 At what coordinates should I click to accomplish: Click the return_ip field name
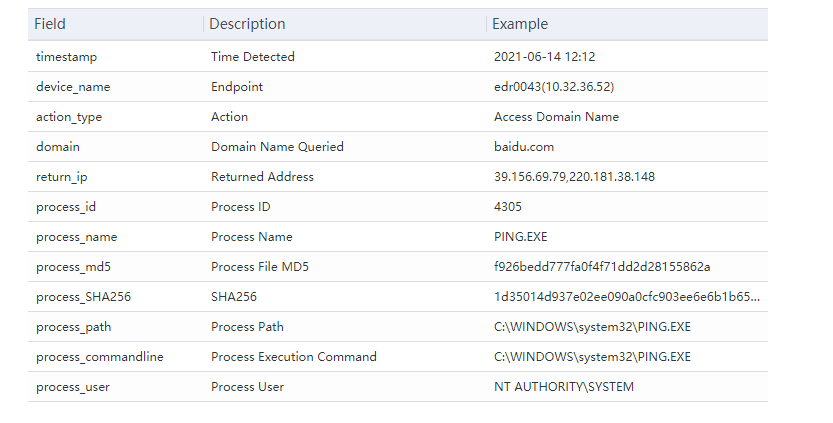click(62, 177)
